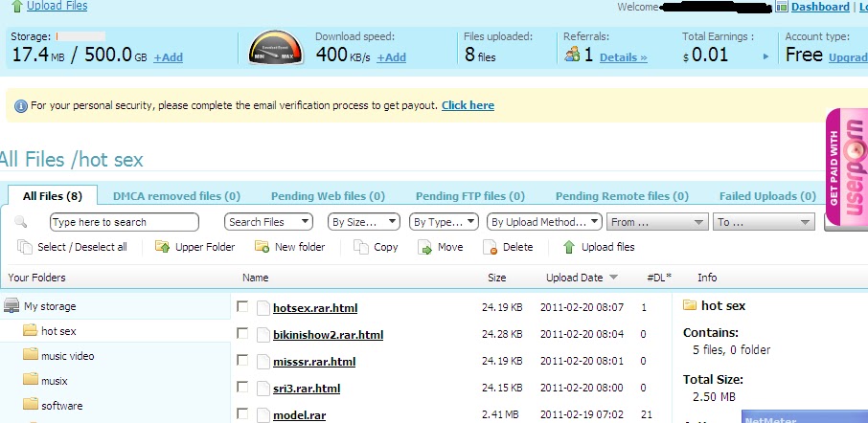Click the email verification Click here link

tap(468, 105)
